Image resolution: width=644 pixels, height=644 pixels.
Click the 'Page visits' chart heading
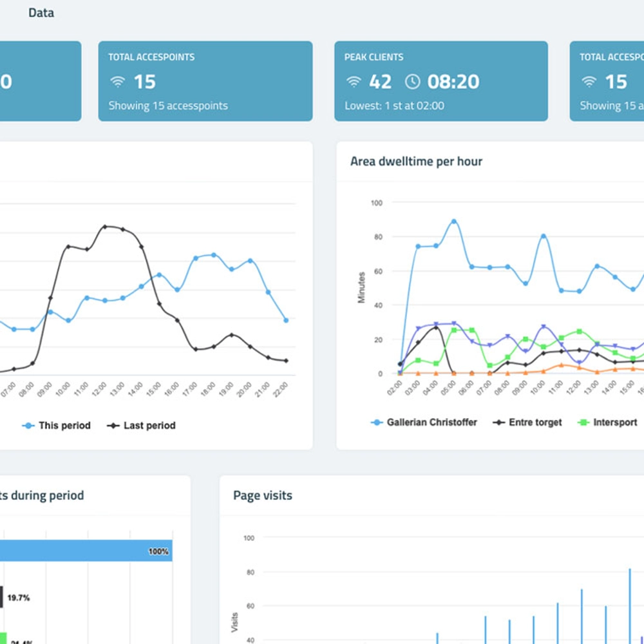pos(263,495)
